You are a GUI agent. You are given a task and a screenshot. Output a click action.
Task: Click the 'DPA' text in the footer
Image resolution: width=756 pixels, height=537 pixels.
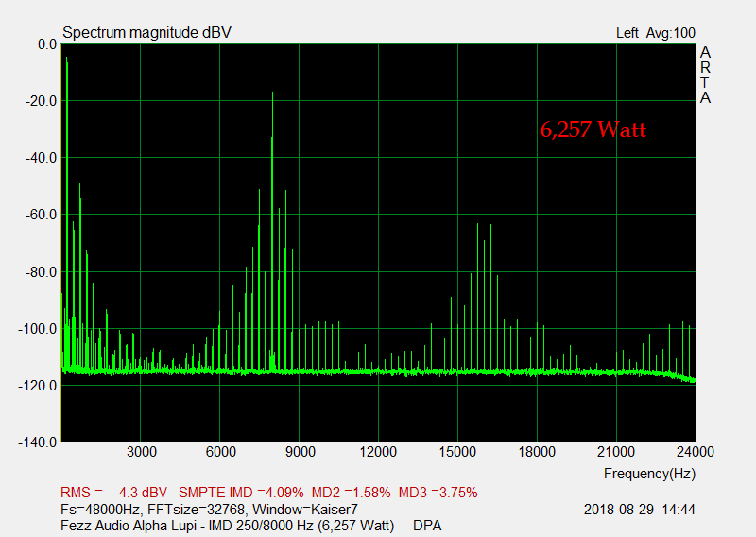(427, 526)
